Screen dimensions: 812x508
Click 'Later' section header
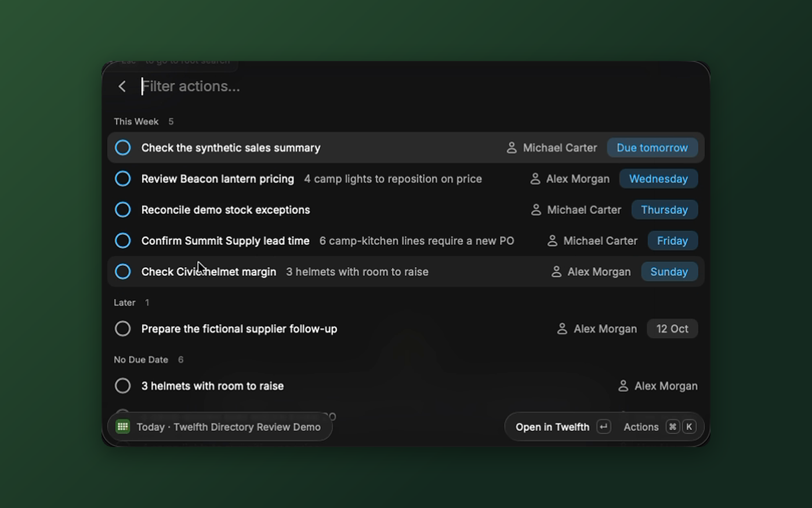click(125, 302)
